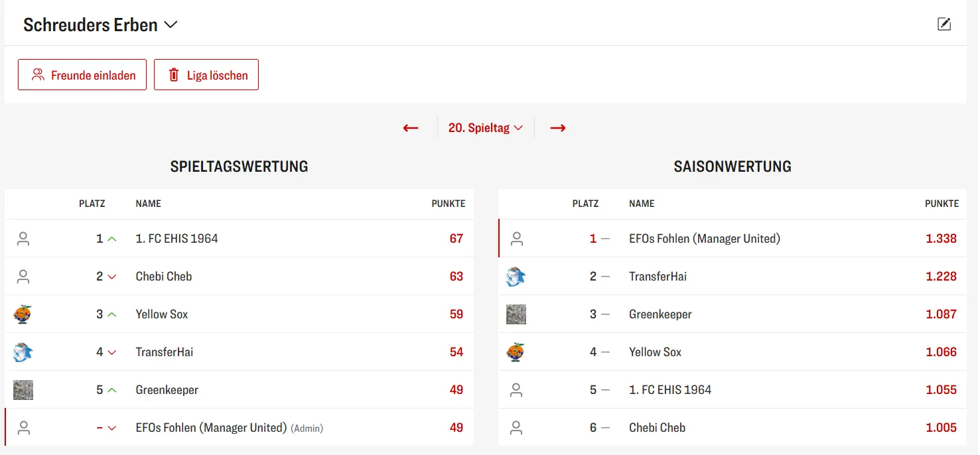Open the Schreuders Erben league dropdown

pos(101,25)
